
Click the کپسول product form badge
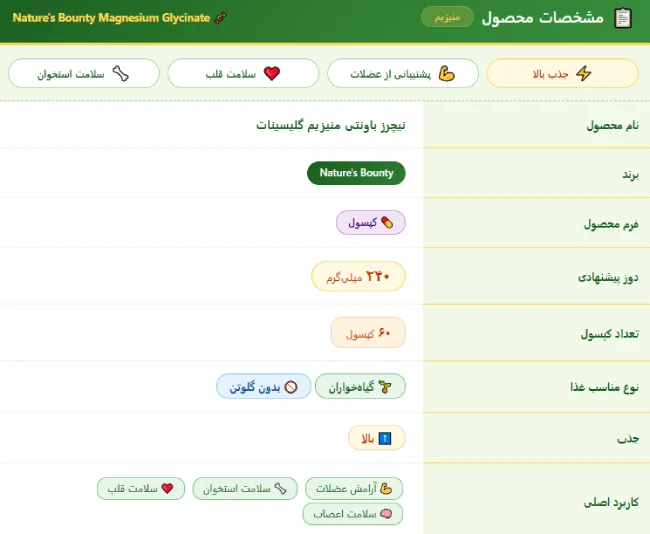click(371, 223)
